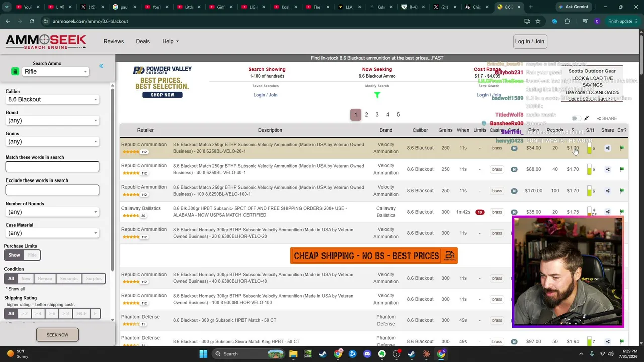Open the Number of Rounds dropdown
The height and width of the screenshot is (362, 644).
52,212
